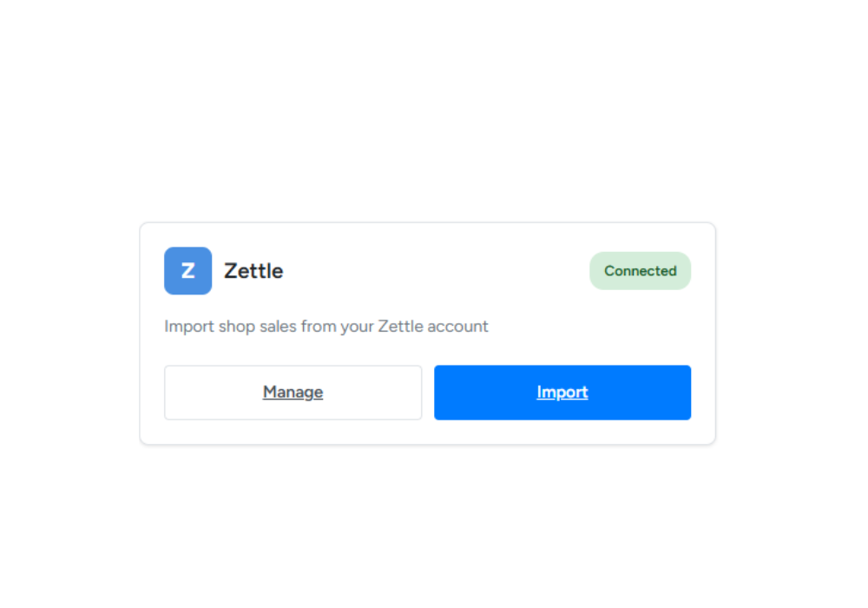Click the underlined Import label
Screen dimensions: 868x608
[x=562, y=393]
